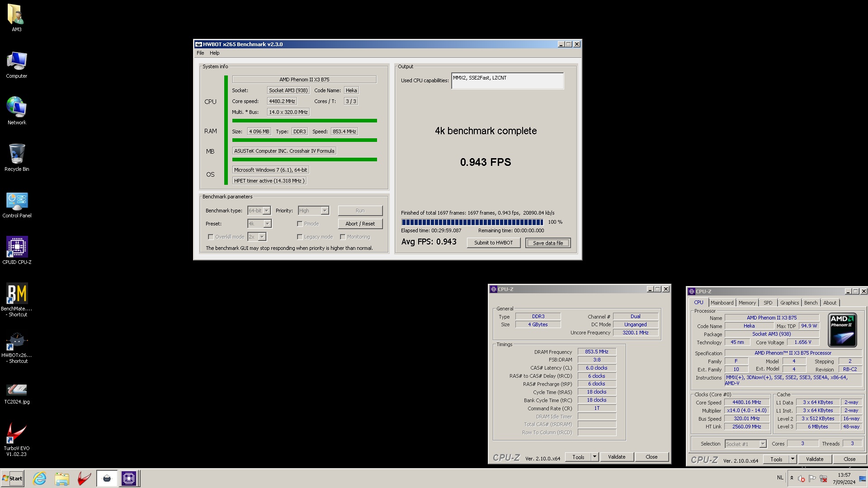
Task: Click the AMD Phenom II logo in CPU-Z
Action: coord(842,330)
